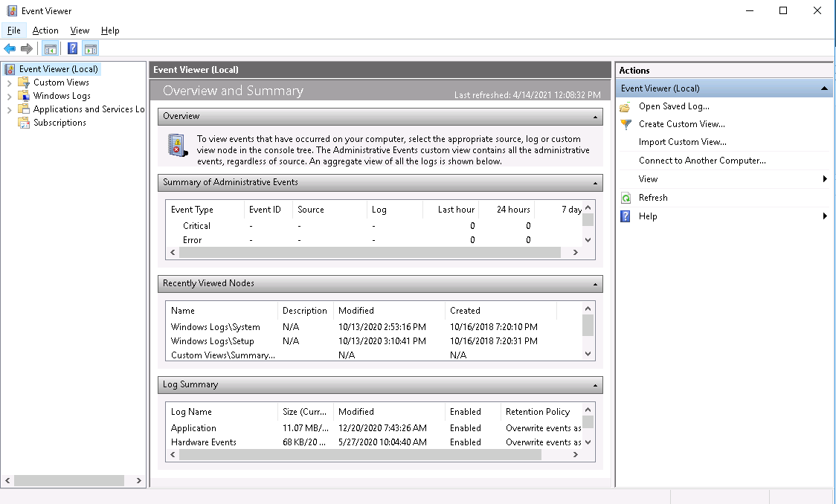This screenshot has height=504, width=836.
Task: Click the Open Saved Log folder icon
Action: 626,106
